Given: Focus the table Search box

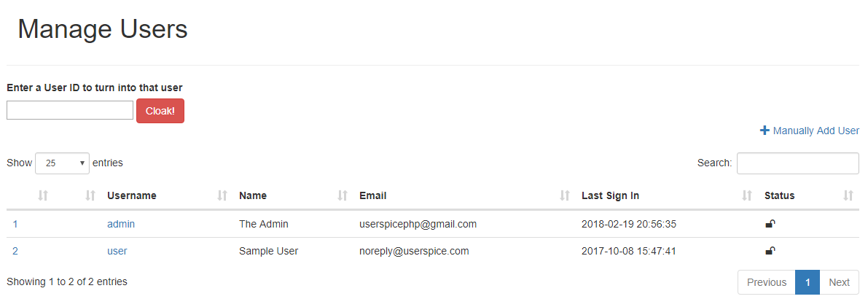Looking at the screenshot, I should (797, 163).
